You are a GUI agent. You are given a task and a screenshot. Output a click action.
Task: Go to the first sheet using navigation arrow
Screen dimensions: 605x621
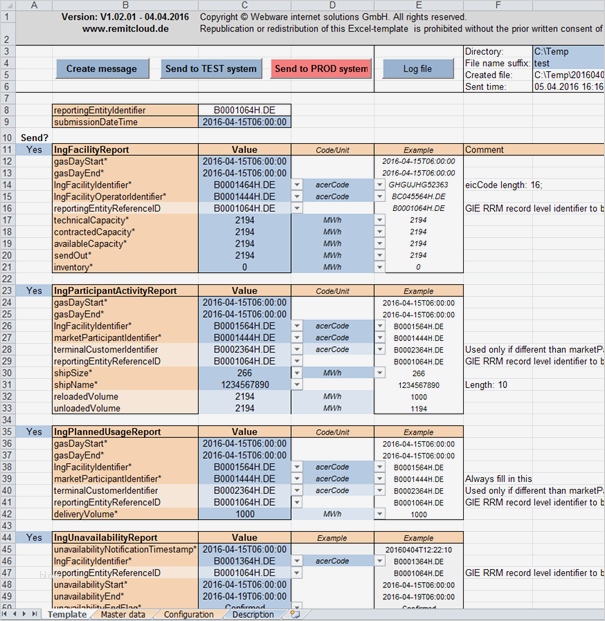(x=6, y=614)
